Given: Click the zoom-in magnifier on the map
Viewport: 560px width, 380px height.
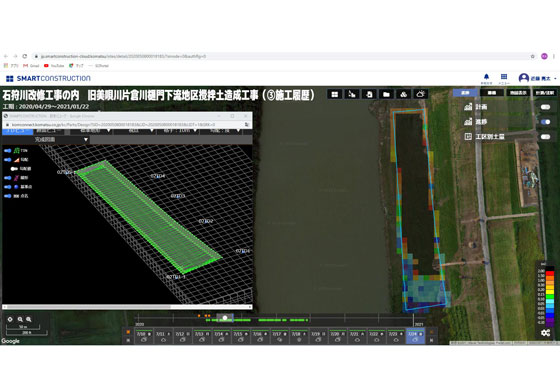Looking at the screenshot, I should tap(29, 319).
